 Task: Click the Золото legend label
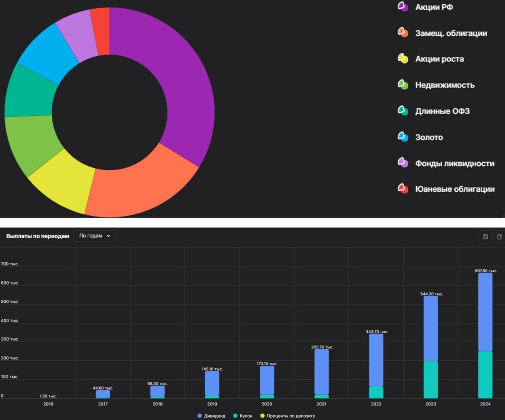point(429,137)
